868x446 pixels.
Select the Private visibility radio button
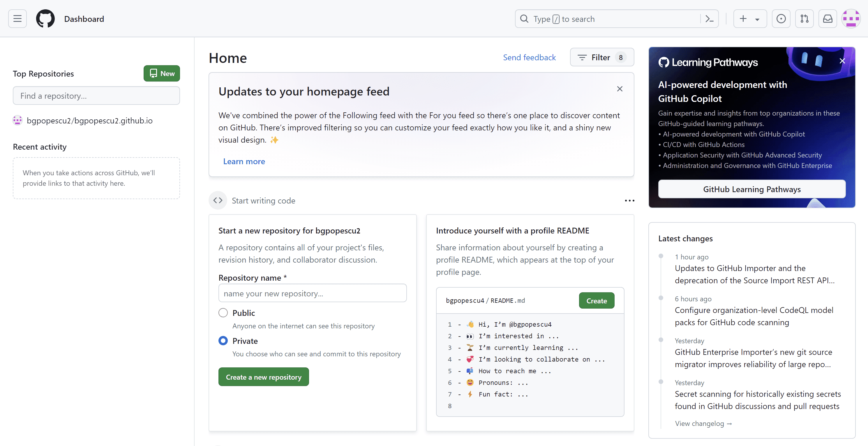coord(223,341)
